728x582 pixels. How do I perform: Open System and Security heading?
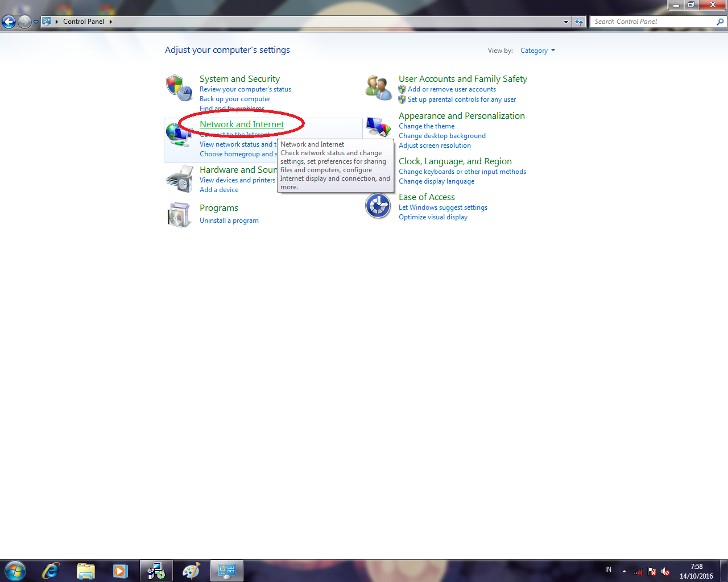pyautogui.click(x=239, y=79)
